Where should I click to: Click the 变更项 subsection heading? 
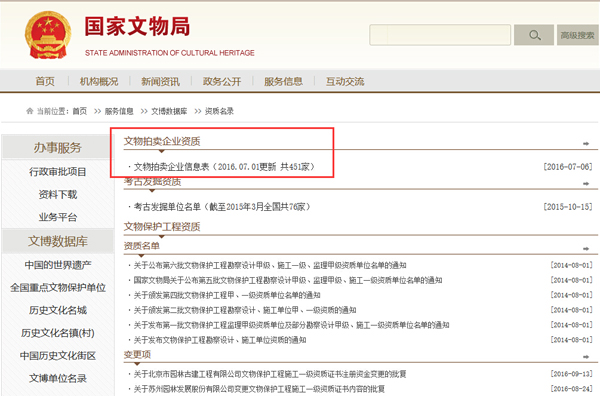click(137, 354)
